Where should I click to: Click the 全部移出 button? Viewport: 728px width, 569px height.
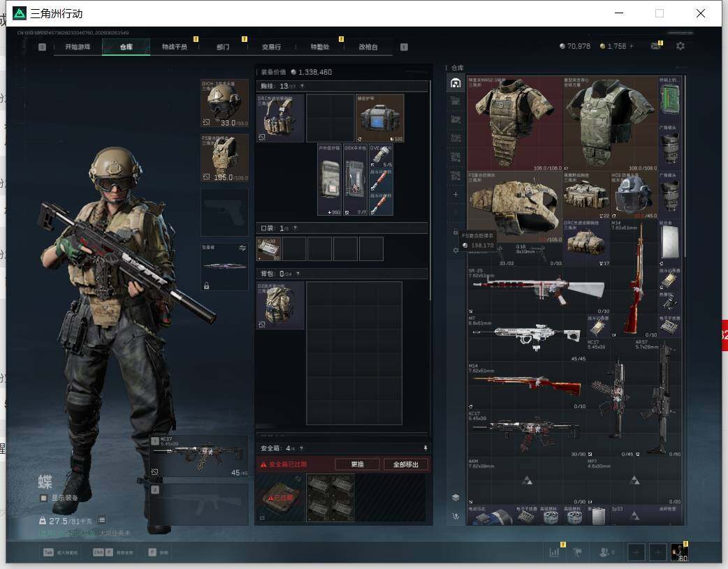(406, 464)
